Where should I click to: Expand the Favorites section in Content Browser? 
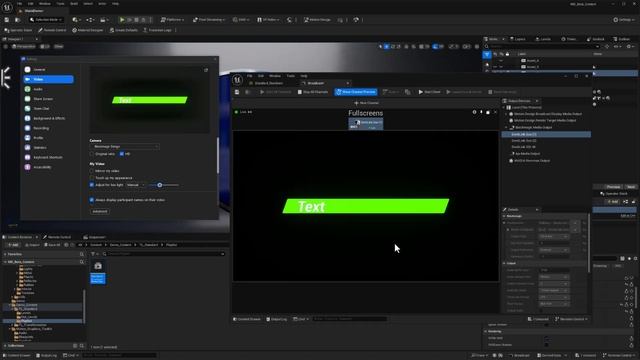coord(5,254)
